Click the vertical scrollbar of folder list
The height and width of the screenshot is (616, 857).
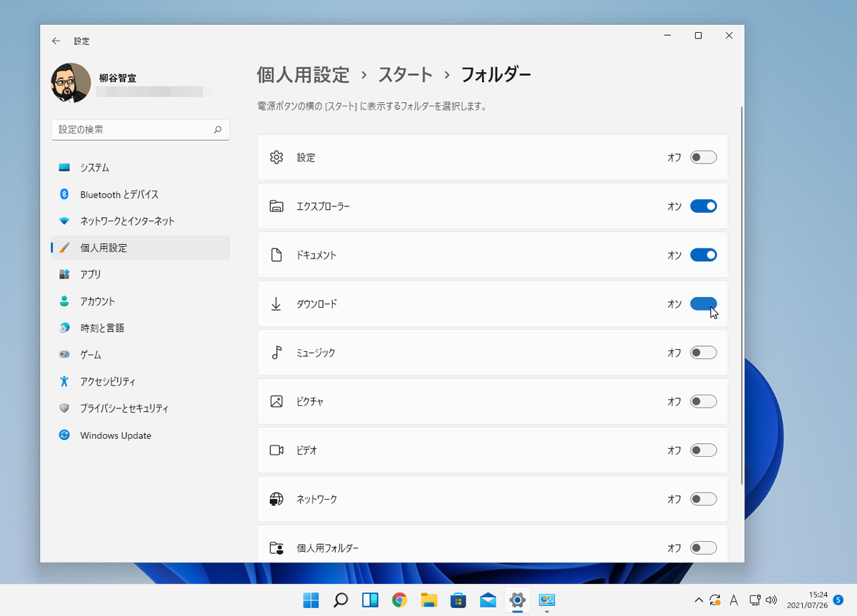741,286
